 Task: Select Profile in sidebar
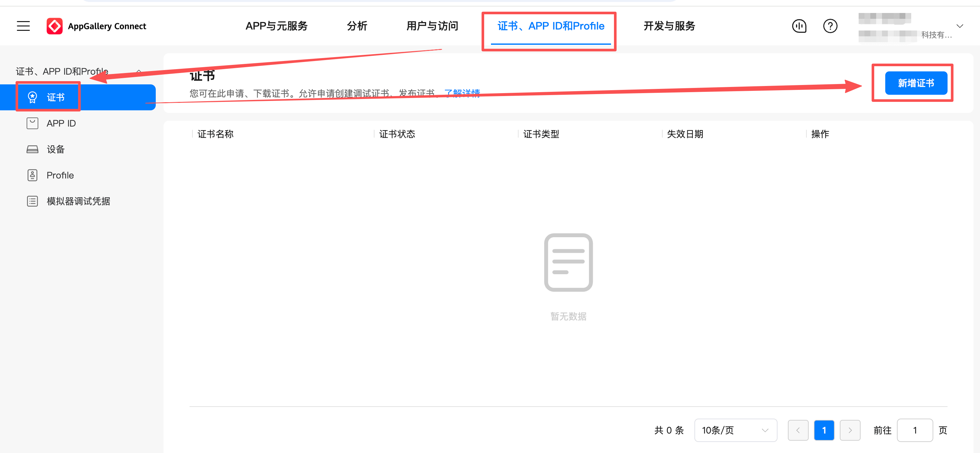click(x=60, y=175)
